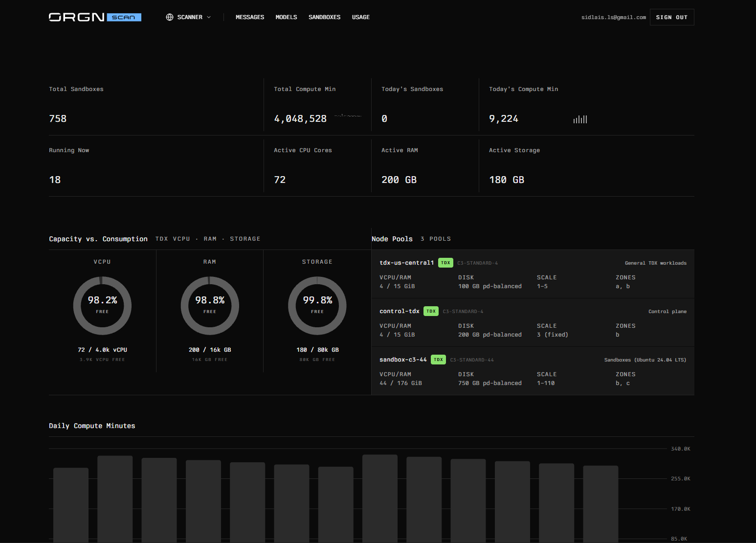Click the tallest bar in Daily Compute Minutes

380,498
